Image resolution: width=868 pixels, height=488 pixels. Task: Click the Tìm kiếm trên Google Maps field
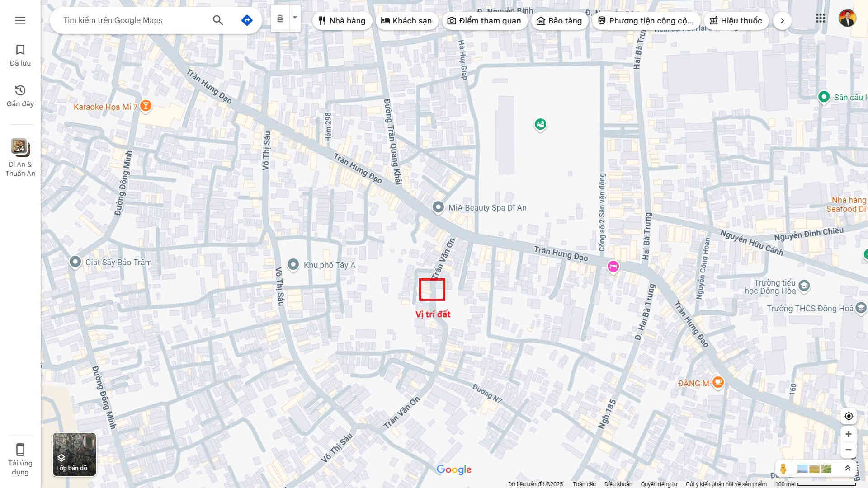click(133, 20)
